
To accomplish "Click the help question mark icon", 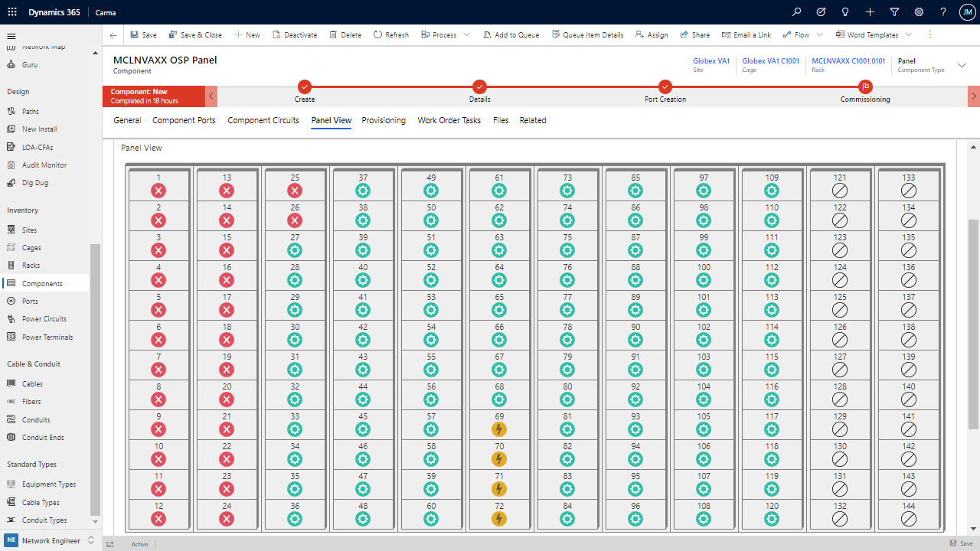I will coord(943,12).
